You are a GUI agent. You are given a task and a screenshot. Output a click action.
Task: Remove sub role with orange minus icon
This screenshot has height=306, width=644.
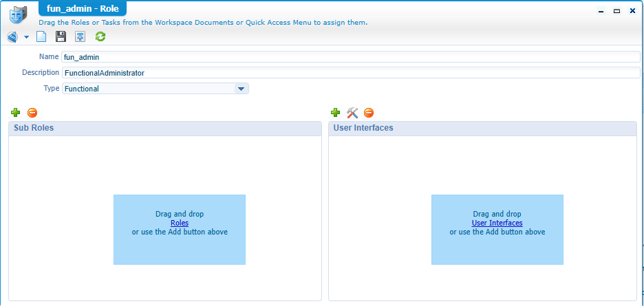coord(32,112)
